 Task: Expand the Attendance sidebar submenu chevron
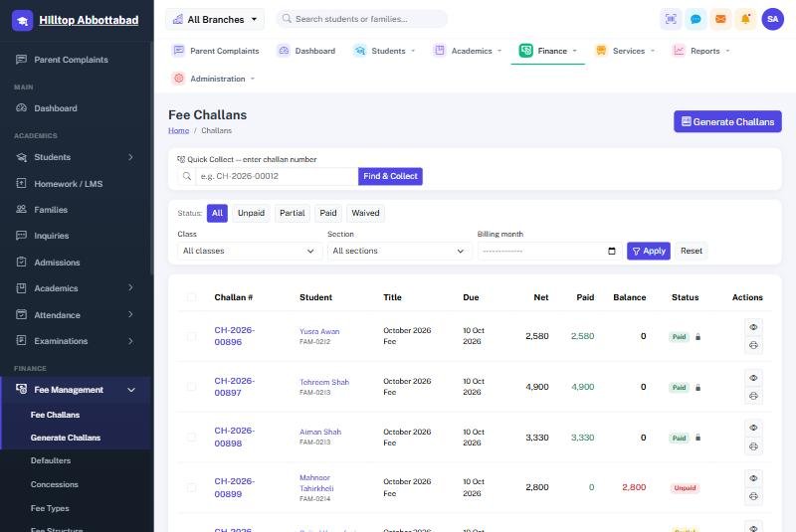click(130, 315)
